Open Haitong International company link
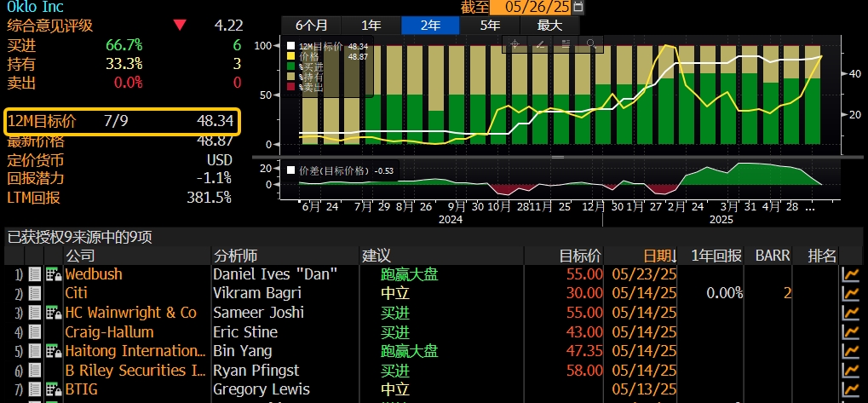Image resolution: width=868 pixels, height=403 pixels. point(135,351)
